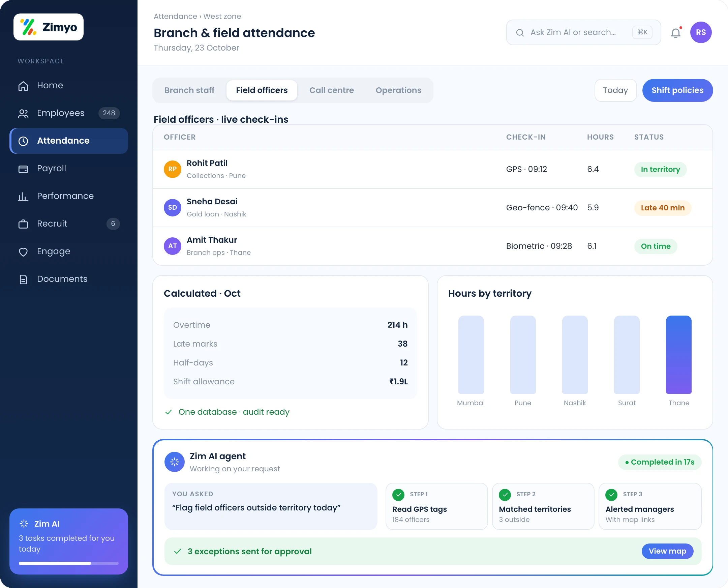Click the Zim AI tasks progress bar
Screen dimensions: 728x588
tap(69, 564)
